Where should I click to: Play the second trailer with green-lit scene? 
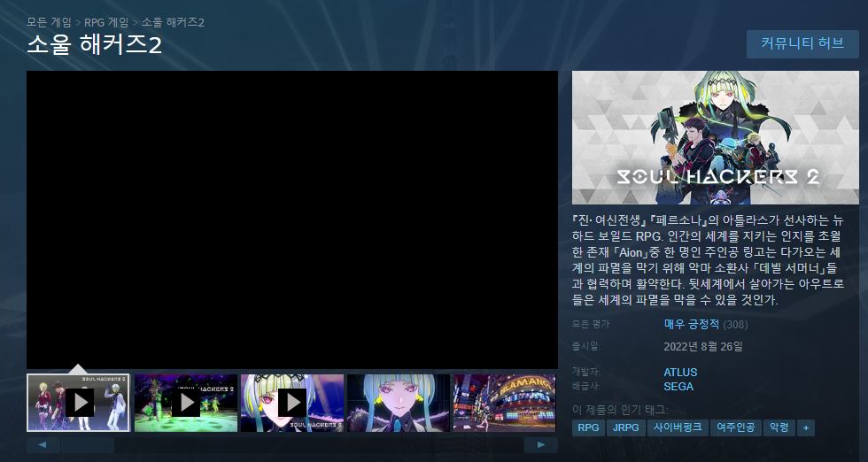[x=185, y=403]
